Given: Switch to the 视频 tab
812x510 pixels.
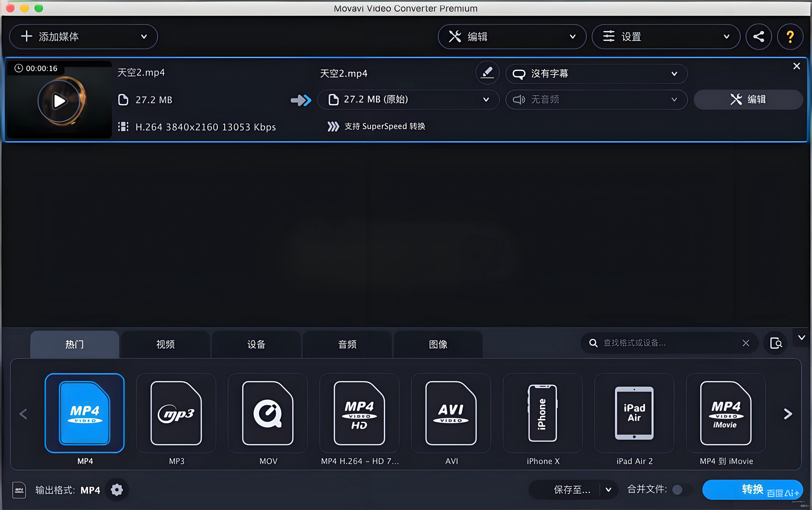Looking at the screenshot, I should tap(166, 344).
